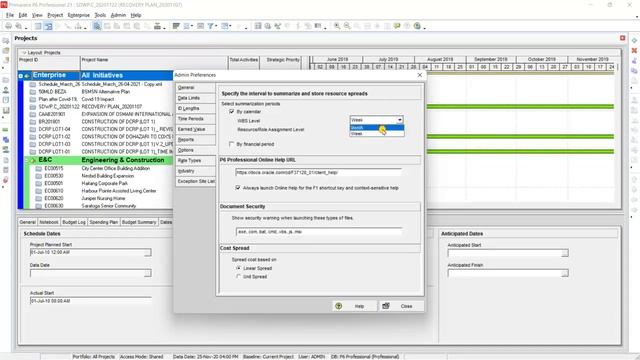
Task: Uncheck the By calendar checkbox
Action: (x=231, y=111)
